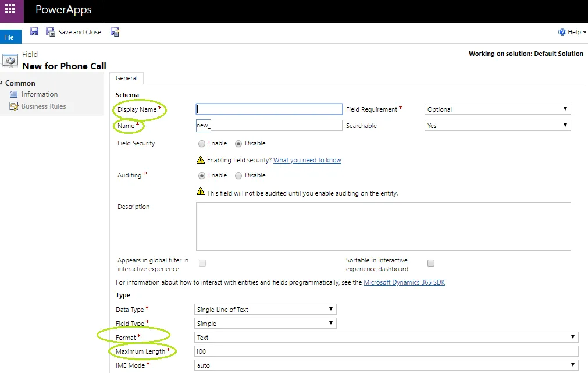This screenshot has height=373, width=588.
Task: Click into the Description text area
Action: (383, 226)
